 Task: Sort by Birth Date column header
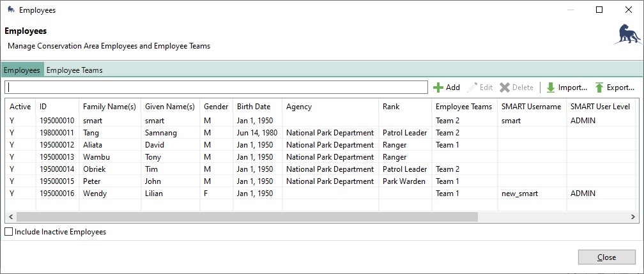[254, 106]
